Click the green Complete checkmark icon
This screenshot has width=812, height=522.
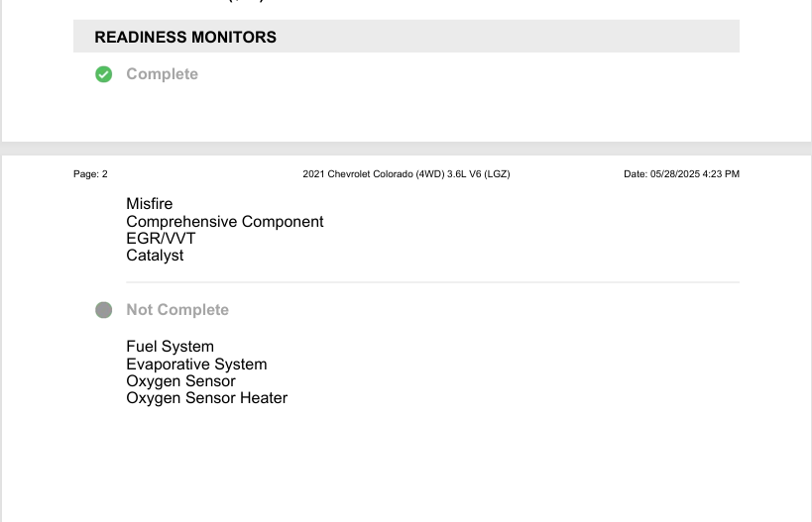pos(103,74)
